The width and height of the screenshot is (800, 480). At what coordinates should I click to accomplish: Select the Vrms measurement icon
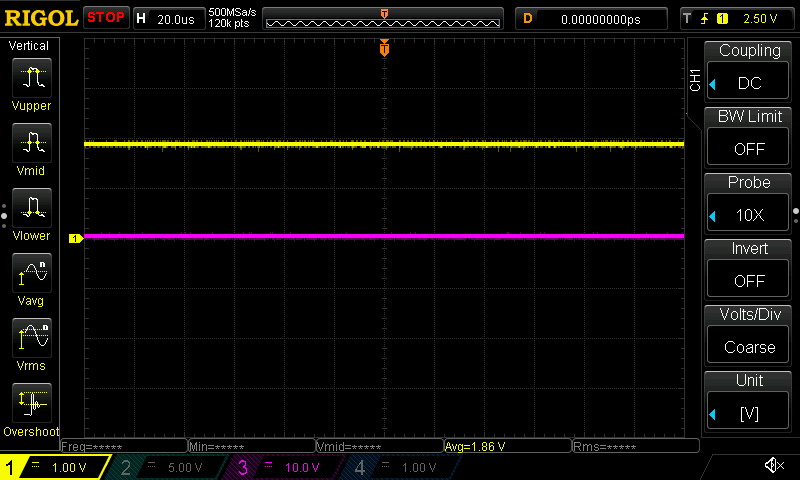[x=32, y=338]
